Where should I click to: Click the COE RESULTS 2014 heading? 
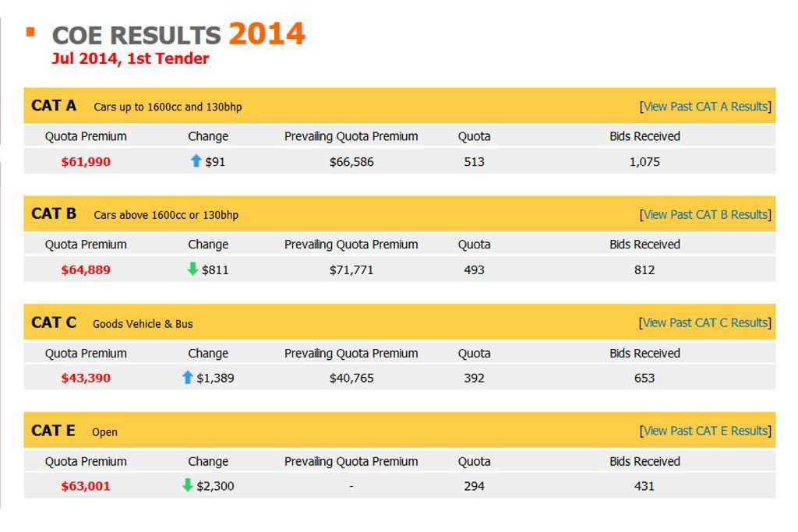(x=178, y=34)
